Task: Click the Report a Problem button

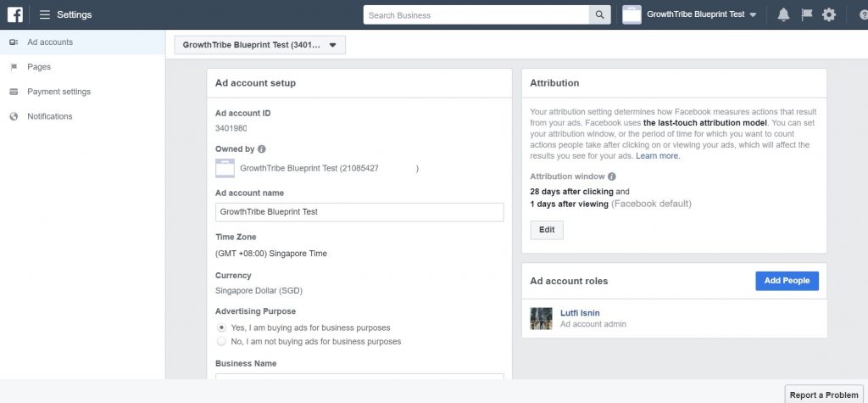Action: 824,395
